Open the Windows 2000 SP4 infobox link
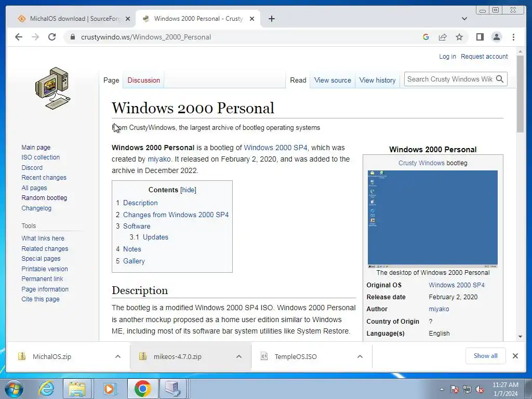The image size is (532, 399). [x=456, y=285]
